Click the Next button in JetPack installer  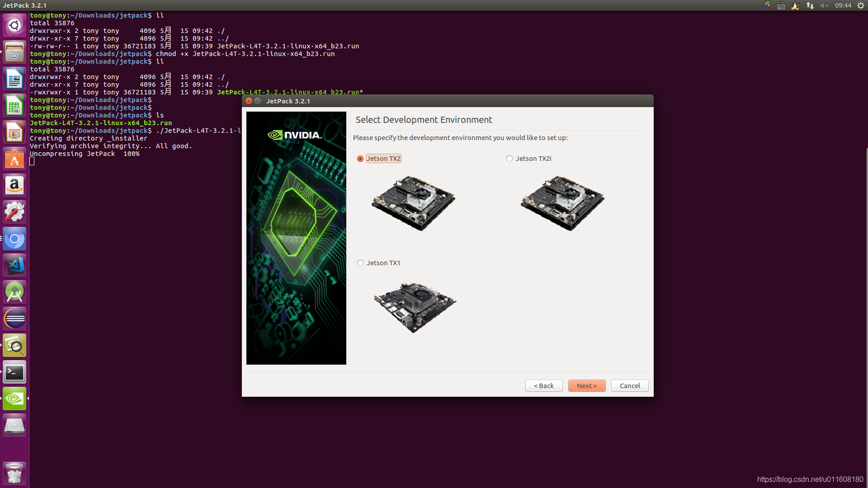tap(587, 386)
